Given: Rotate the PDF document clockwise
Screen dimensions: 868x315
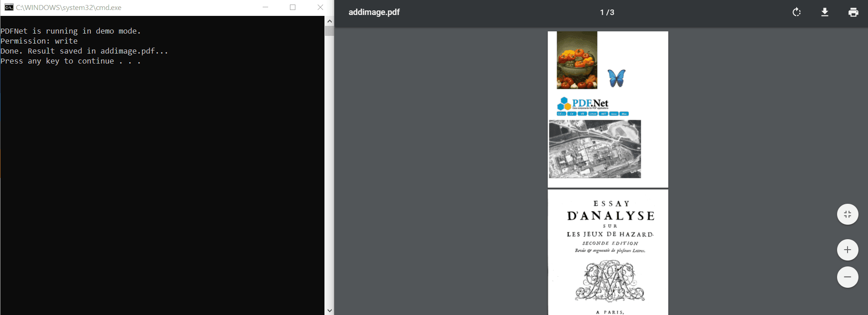Looking at the screenshot, I should (x=796, y=12).
